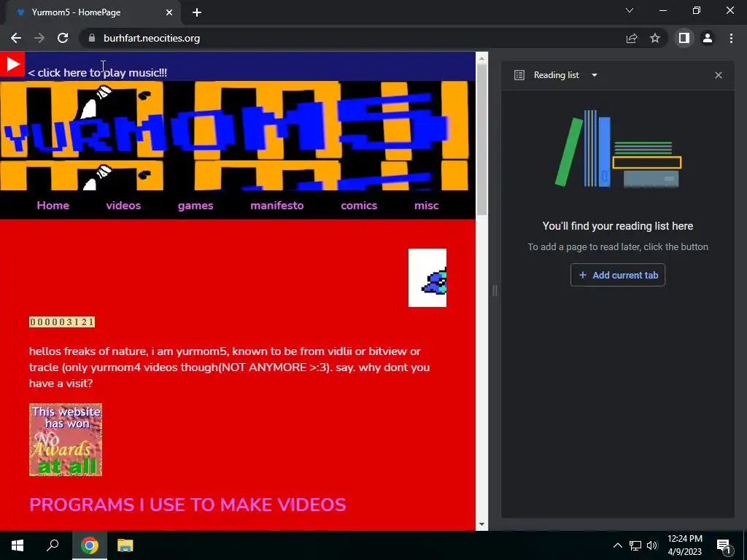Click the page scrollbar up arrow
Viewport: 747px width, 560px height.
click(481, 58)
